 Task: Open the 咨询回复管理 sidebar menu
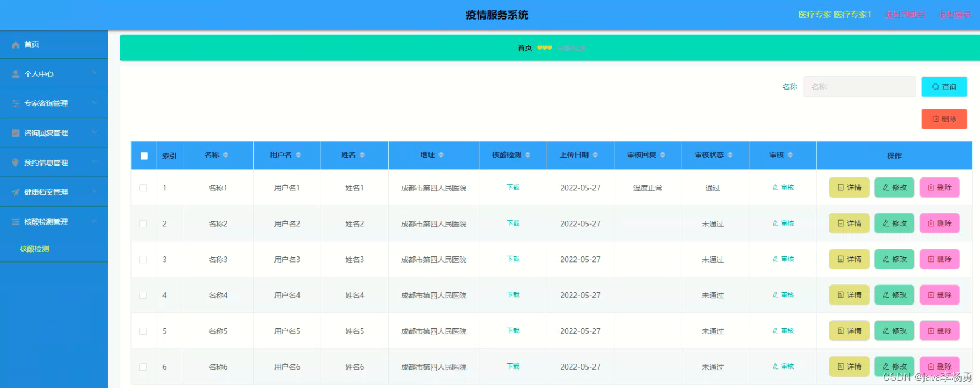(54, 133)
